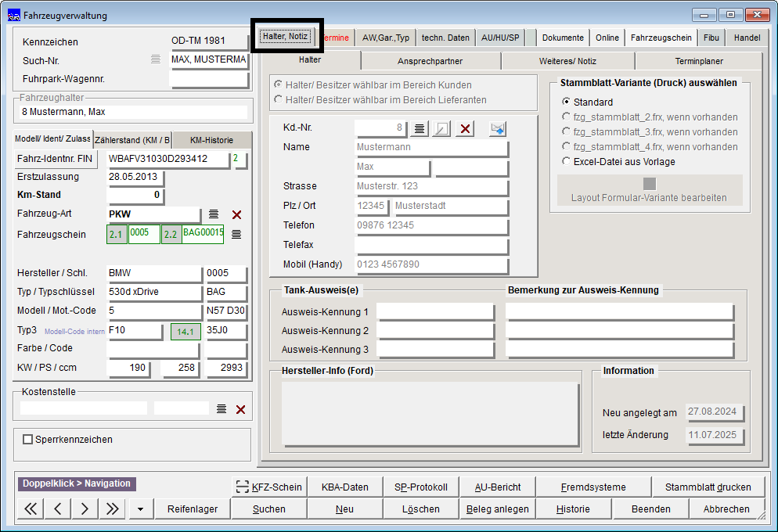778x532 pixels.
Task: Click Farbe / Code input field
Action: click(x=153, y=349)
